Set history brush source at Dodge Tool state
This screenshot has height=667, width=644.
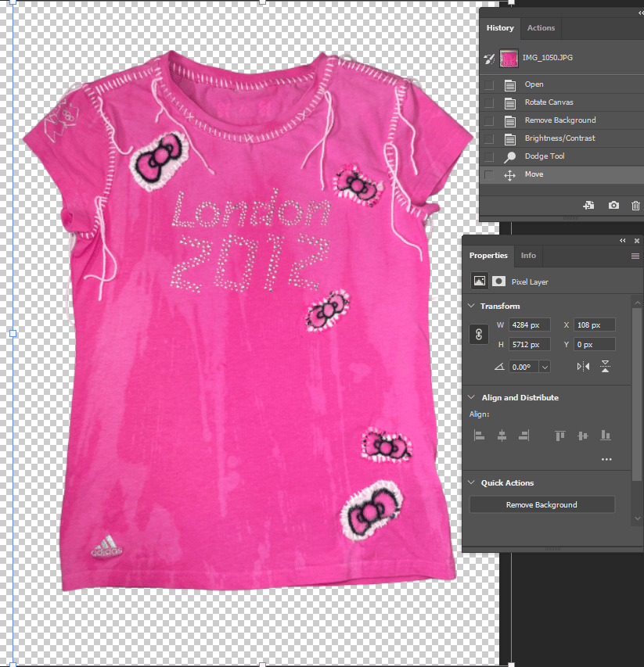point(489,156)
